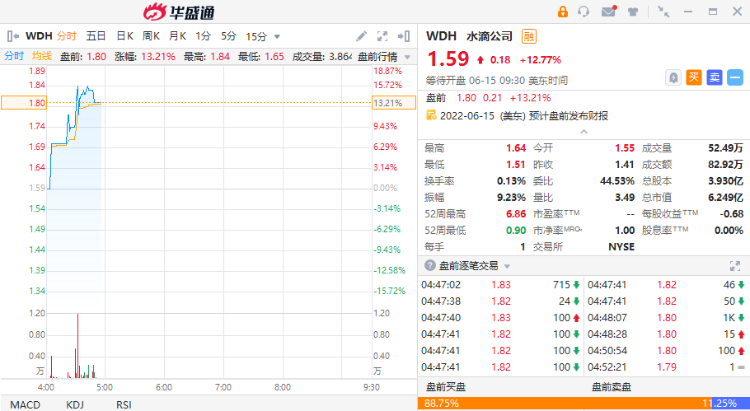Viewport: 750px width, 411px height.
Task: Switch to 5分 chart tab
Action: [x=229, y=36]
